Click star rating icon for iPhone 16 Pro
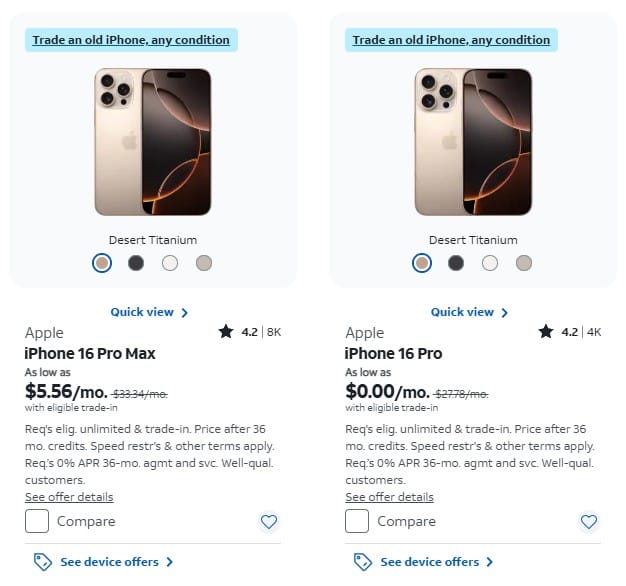The width and height of the screenshot is (626, 586). pyautogui.click(x=546, y=331)
